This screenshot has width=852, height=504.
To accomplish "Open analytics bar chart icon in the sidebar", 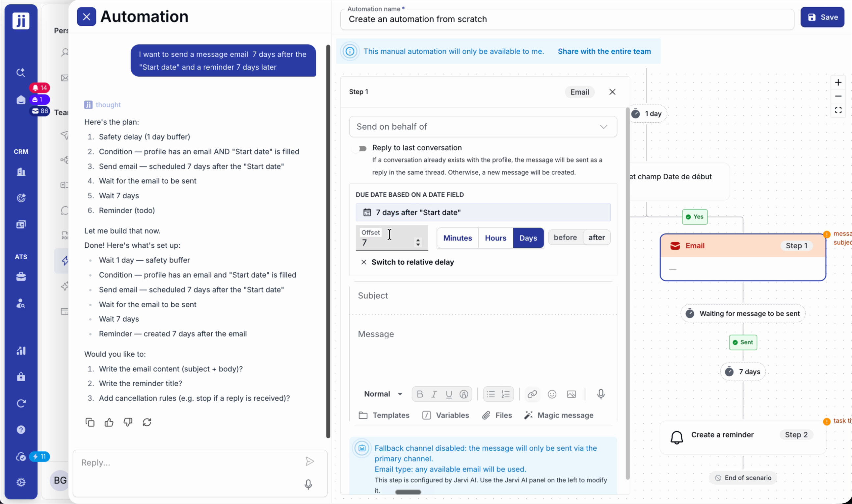I will click(x=21, y=350).
